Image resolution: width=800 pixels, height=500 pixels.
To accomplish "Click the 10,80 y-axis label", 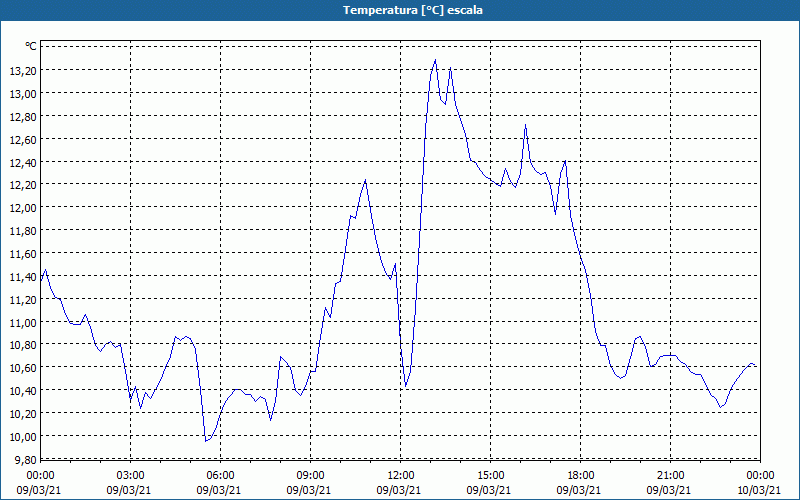I will click(23, 345).
